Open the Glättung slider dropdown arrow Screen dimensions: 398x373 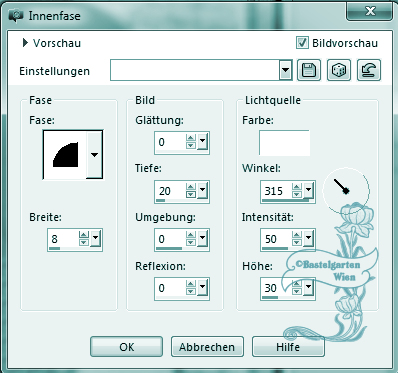[202, 141]
